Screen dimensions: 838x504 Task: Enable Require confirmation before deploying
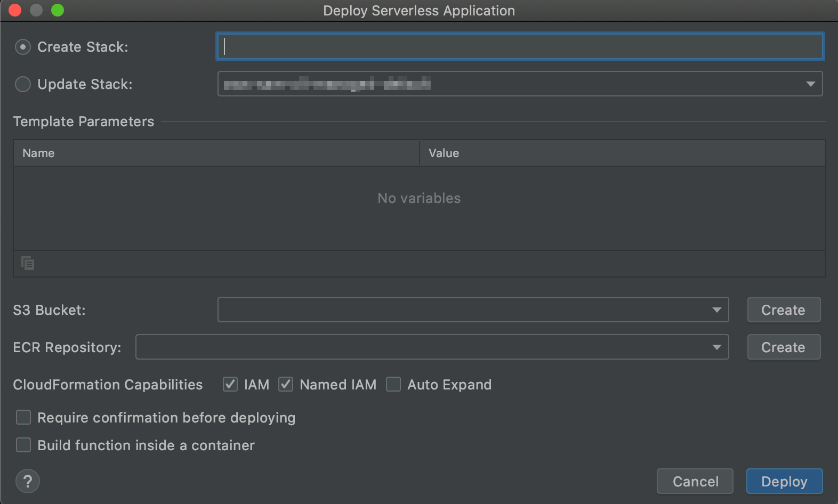pos(23,417)
